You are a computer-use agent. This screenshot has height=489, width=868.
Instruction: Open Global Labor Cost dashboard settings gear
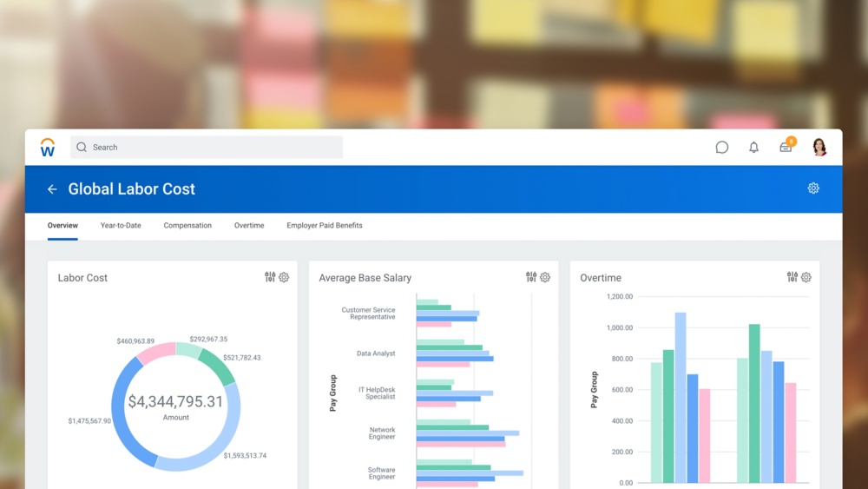(x=813, y=188)
